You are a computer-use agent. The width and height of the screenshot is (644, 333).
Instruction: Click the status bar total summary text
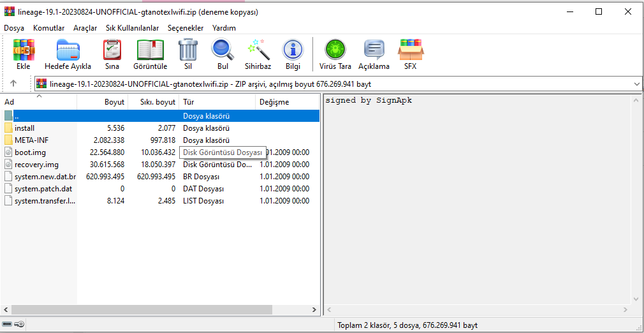tap(407, 325)
